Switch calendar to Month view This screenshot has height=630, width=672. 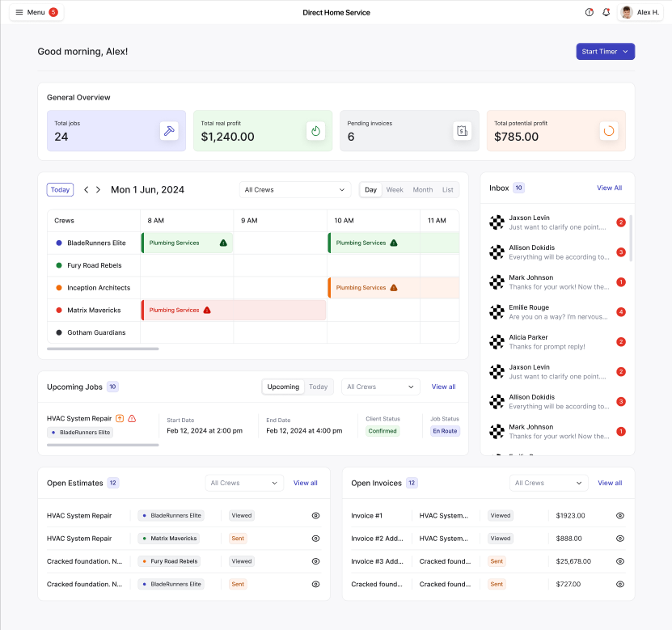click(423, 190)
